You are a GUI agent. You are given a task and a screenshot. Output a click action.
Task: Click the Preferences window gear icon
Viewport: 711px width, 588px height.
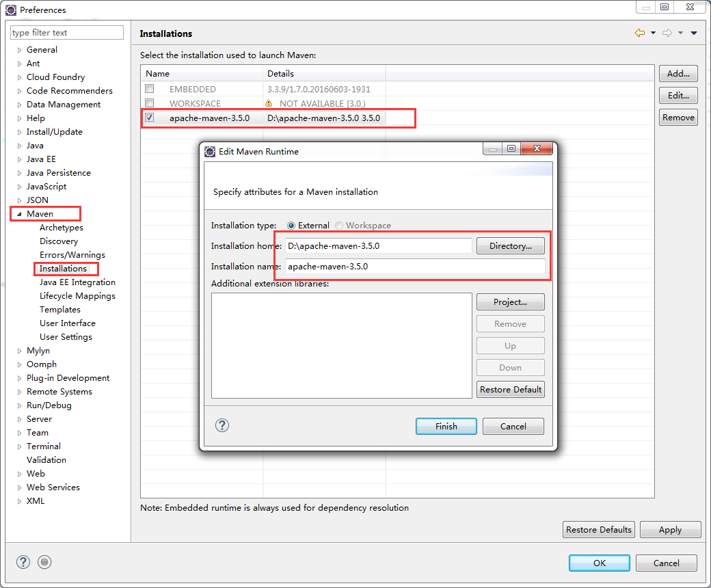click(x=11, y=10)
